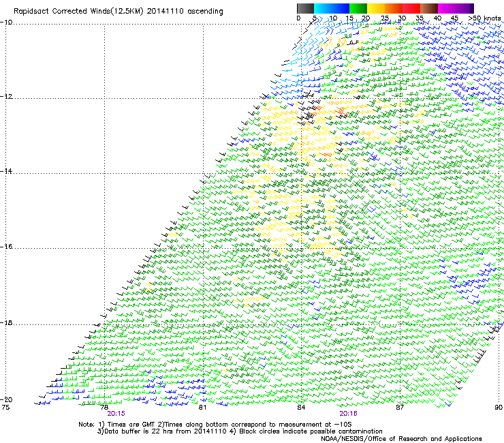Image resolution: width=504 pixels, height=443 pixels.
Task: Click the '-18' latitude axis label
Action: tap(6, 322)
